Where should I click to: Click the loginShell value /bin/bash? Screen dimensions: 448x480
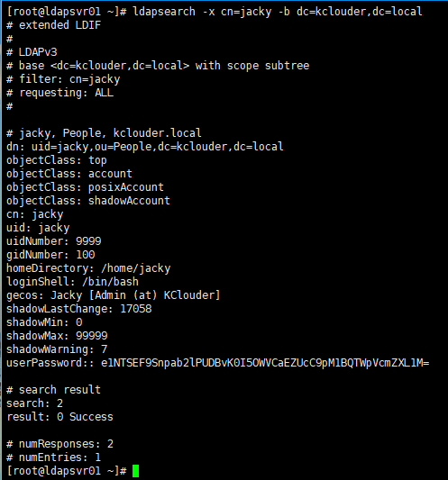click(110, 282)
